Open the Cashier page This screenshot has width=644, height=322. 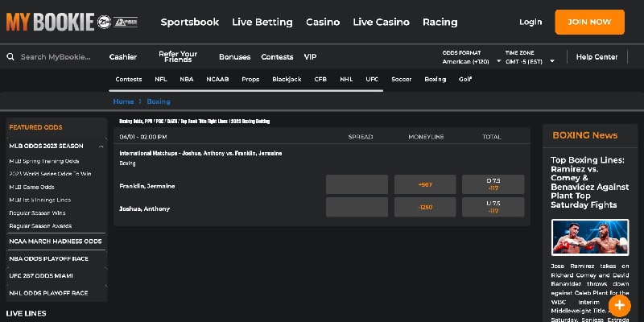123,57
